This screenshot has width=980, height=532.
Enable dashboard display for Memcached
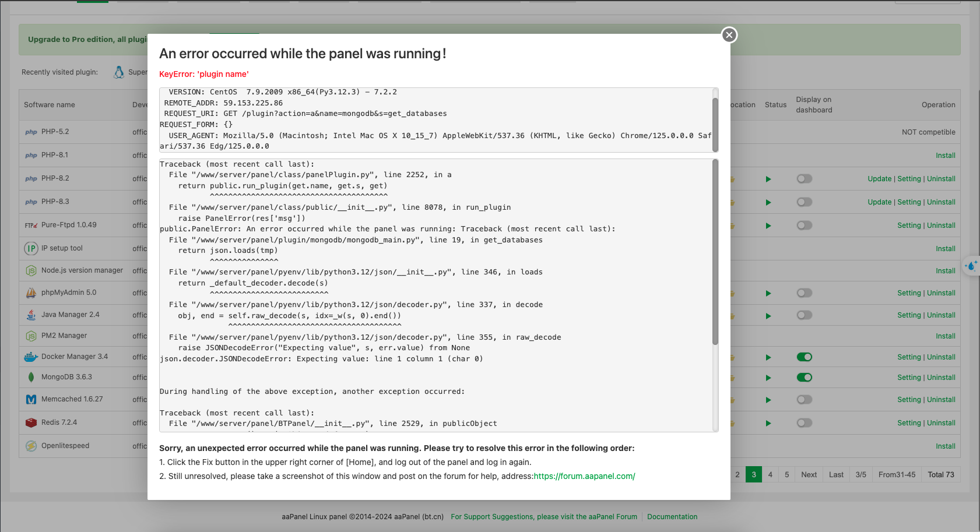(805, 400)
